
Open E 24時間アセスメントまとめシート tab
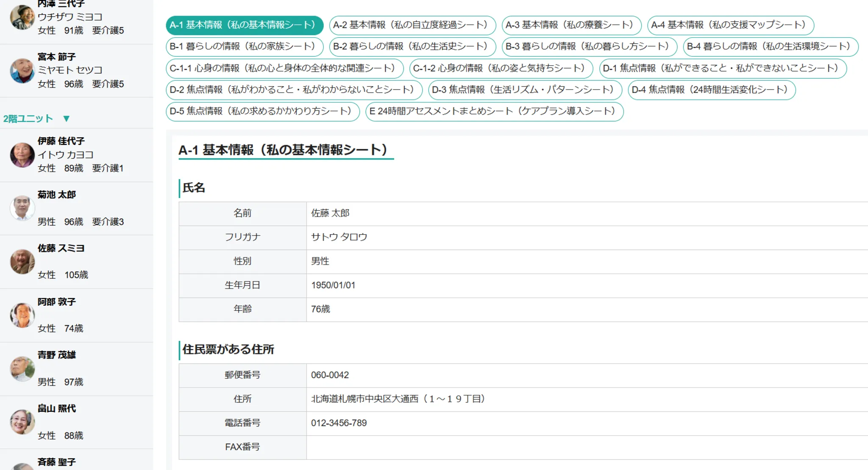494,111
